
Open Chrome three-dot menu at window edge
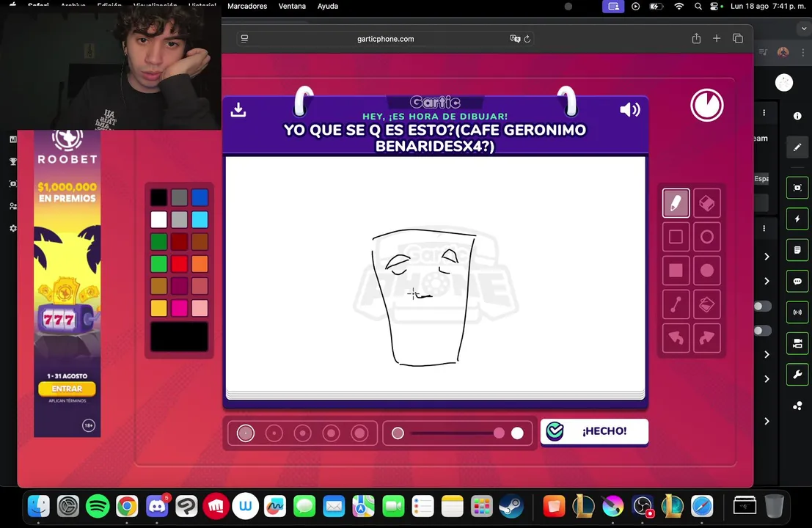(x=803, y=52)
